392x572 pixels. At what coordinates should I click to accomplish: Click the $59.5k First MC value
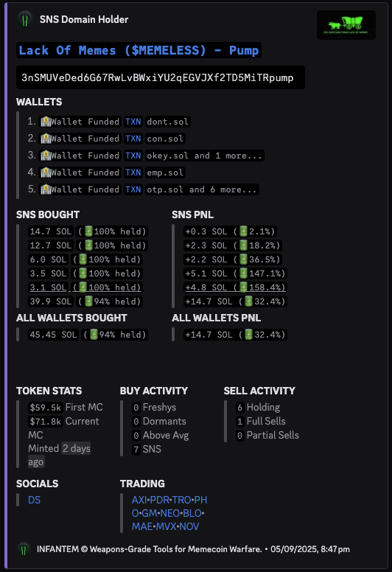46,408
